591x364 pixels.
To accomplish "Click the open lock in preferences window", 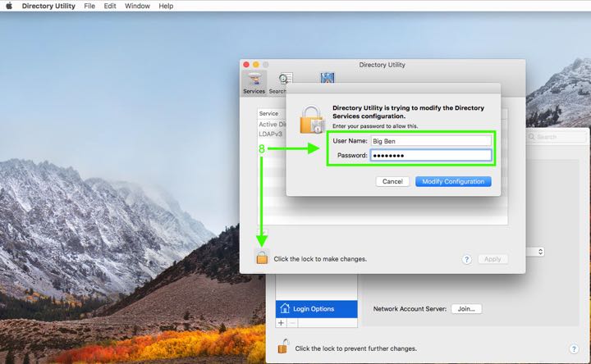I will coord(283,347).
